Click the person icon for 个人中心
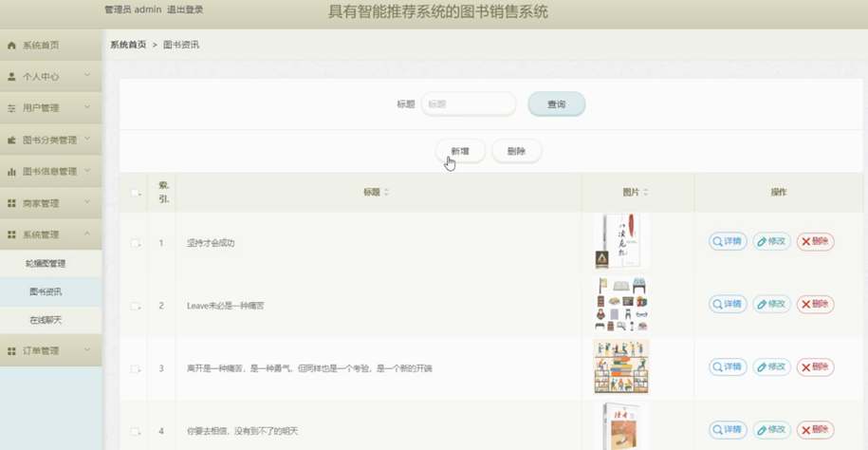The width and height of the screenshot is (868, 450). (x=11, y=77)
